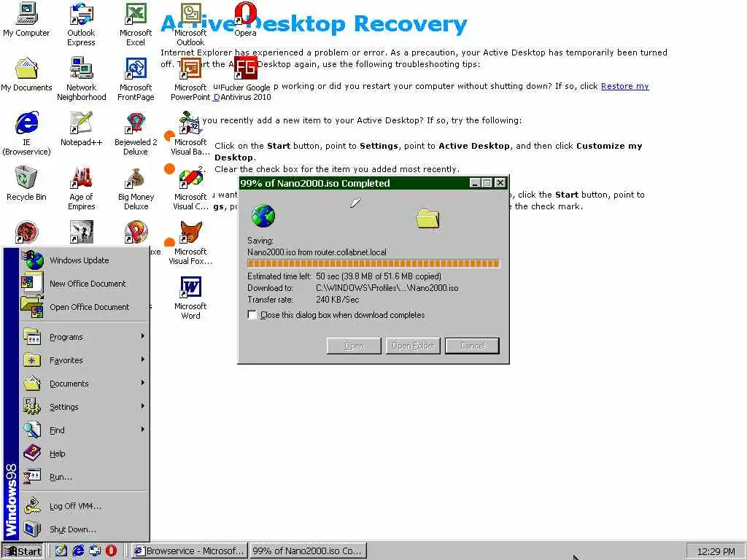This screenshot has height=560, width=747.
Task: Expand the Find submenu arrow
Action: pyautogui.click(x=142, y=429)
